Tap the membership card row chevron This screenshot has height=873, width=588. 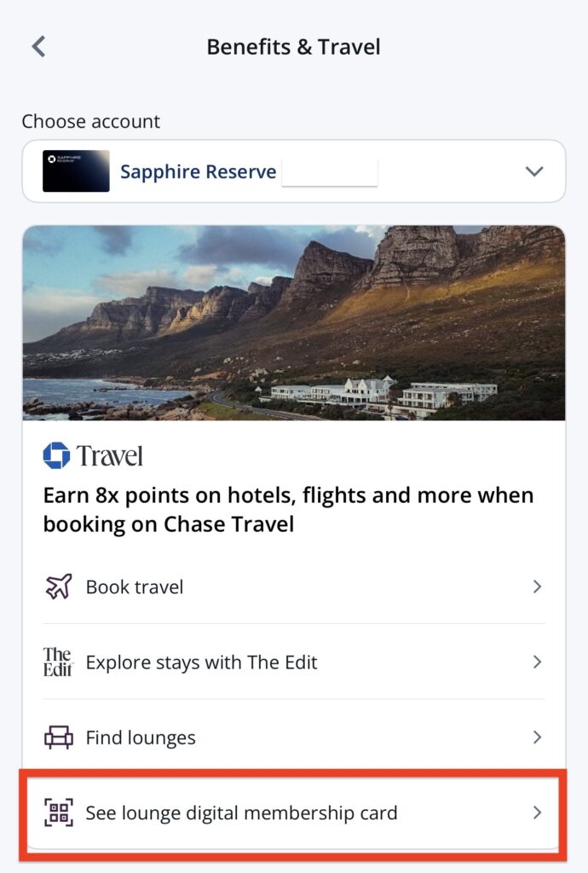(x=537, y=812)
